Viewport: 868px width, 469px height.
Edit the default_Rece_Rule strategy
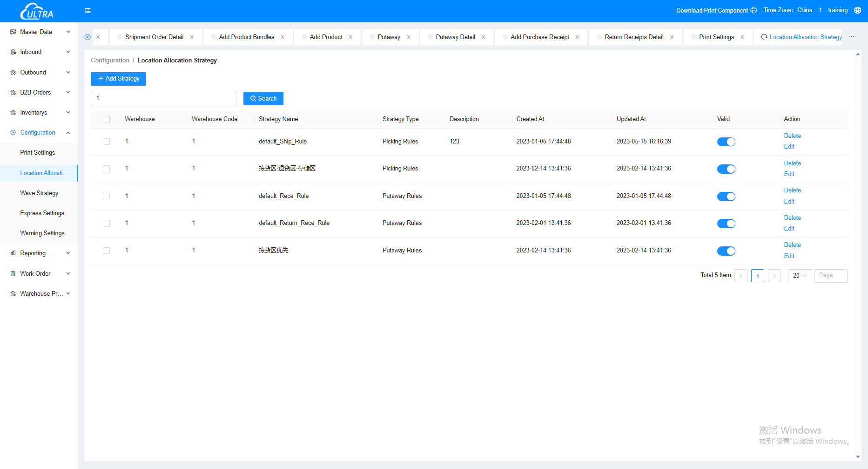(789, 202)
